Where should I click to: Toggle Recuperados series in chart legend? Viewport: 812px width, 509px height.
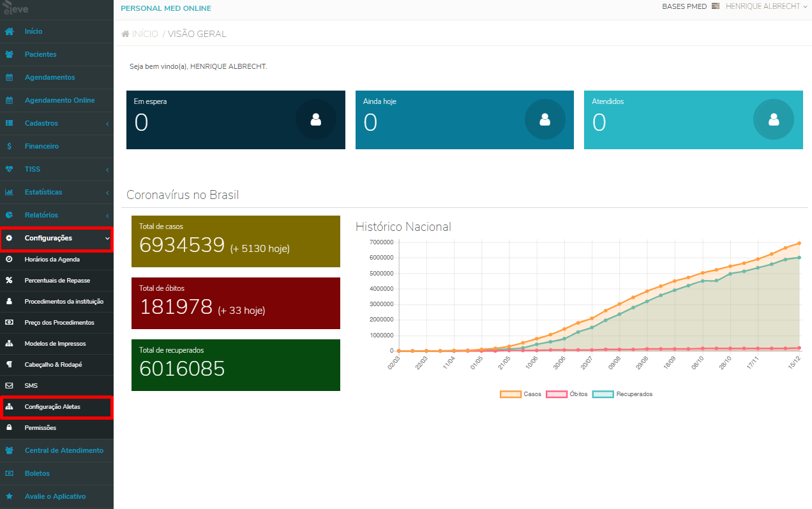(x=622, y=394)
